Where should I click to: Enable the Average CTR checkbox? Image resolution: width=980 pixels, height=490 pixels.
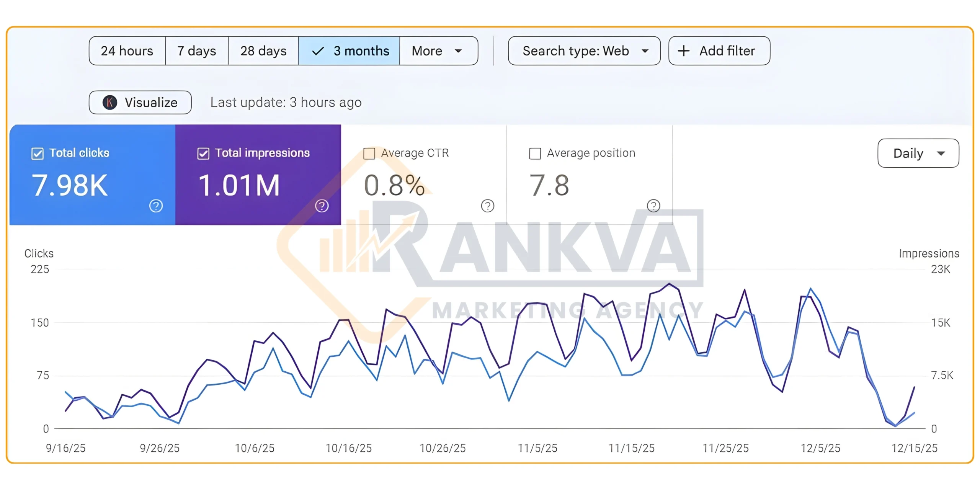coord(369,154)
